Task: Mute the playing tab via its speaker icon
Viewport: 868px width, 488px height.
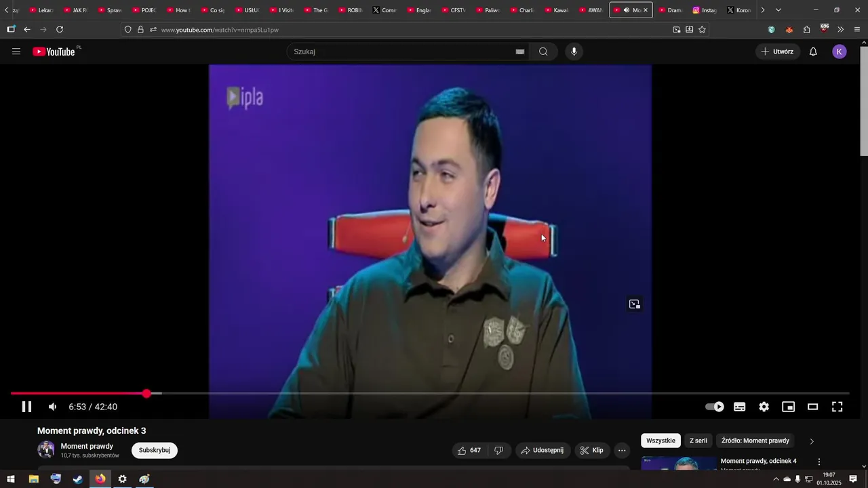Action: [626, 10]
